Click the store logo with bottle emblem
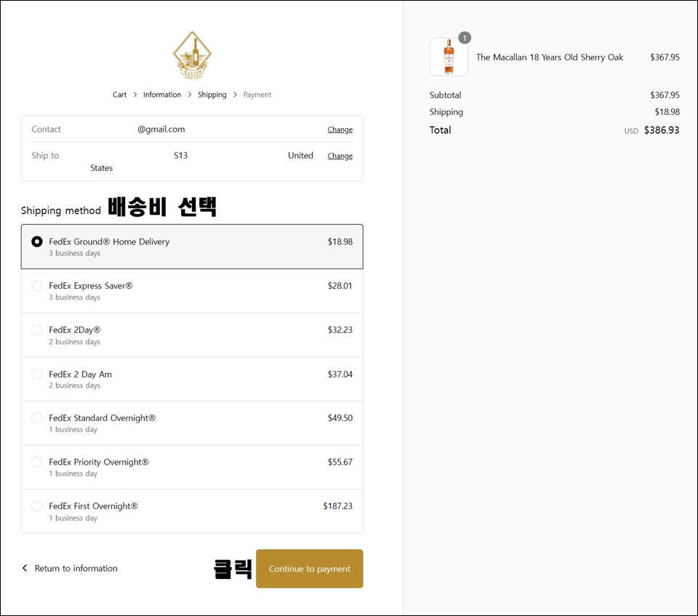This screenshot has height=616, width=698. [x=192, y=55]
